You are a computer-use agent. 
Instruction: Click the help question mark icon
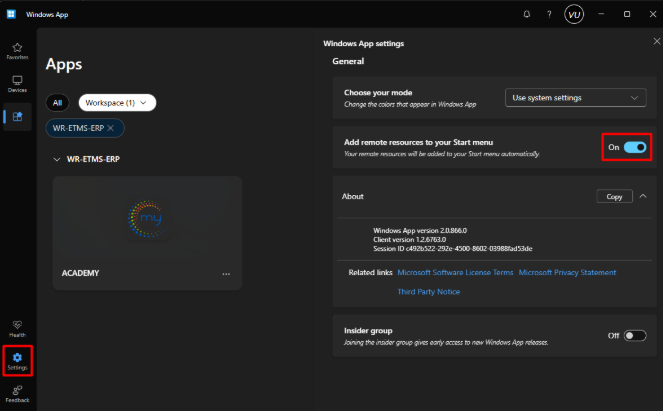[x=549, y=14]
